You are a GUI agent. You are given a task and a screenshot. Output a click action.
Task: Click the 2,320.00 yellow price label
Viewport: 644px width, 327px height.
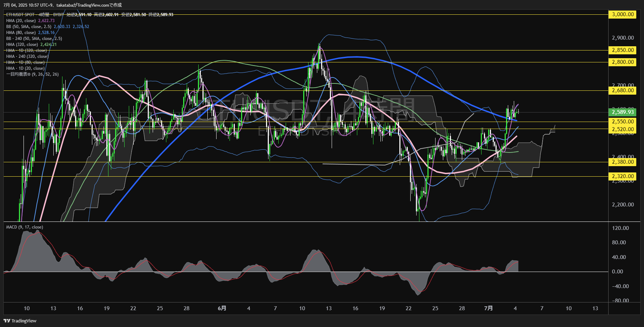[622, 176]
